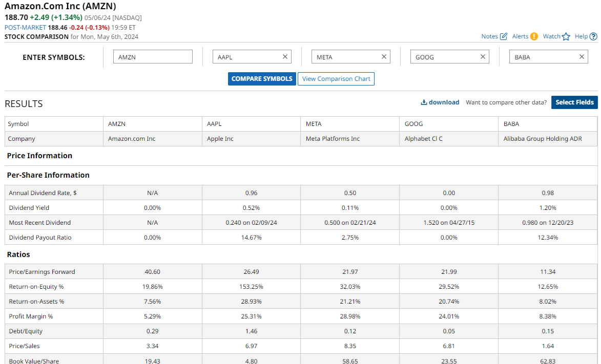Click the Select Fields button
601x364 pixels.
pyautogui.click(x=574, y=102)
